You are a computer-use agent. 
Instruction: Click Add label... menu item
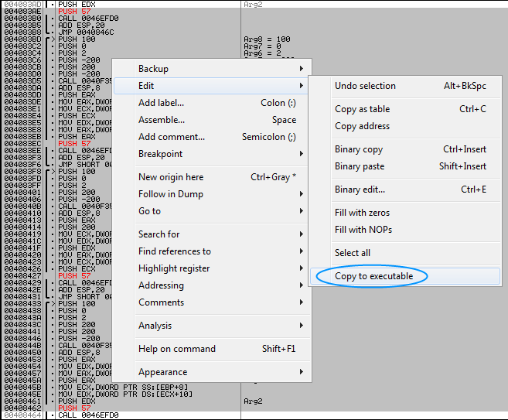pyautogui.click(x=162, y=103)
